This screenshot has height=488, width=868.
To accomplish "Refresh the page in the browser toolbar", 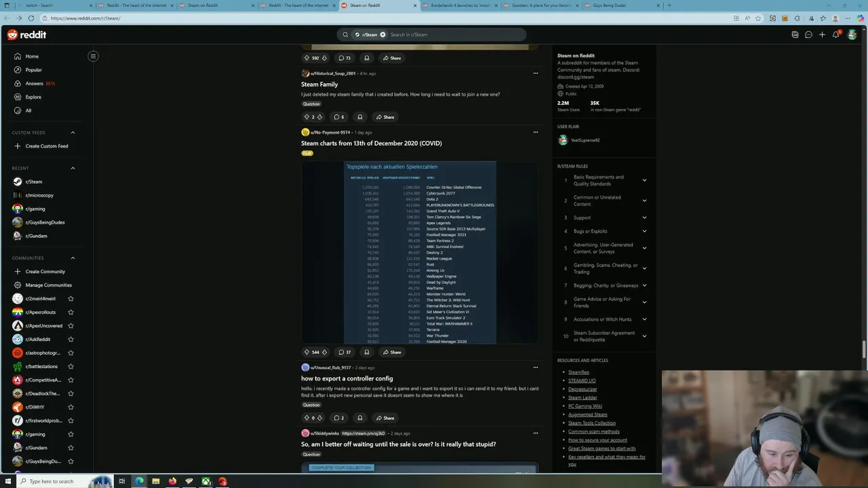I will tap(31, 18).
